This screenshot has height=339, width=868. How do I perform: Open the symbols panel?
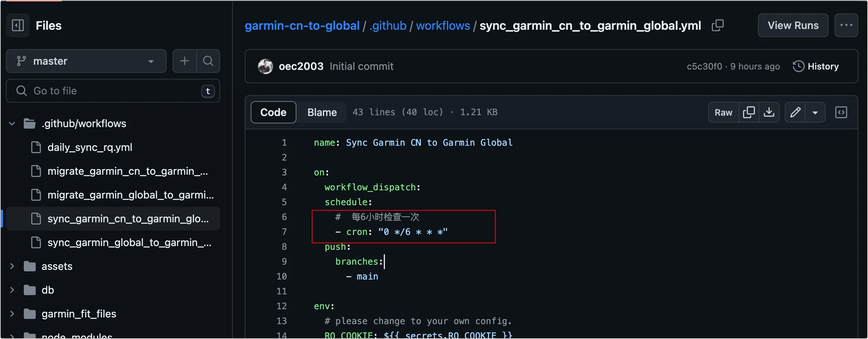[x=841, y=112]
